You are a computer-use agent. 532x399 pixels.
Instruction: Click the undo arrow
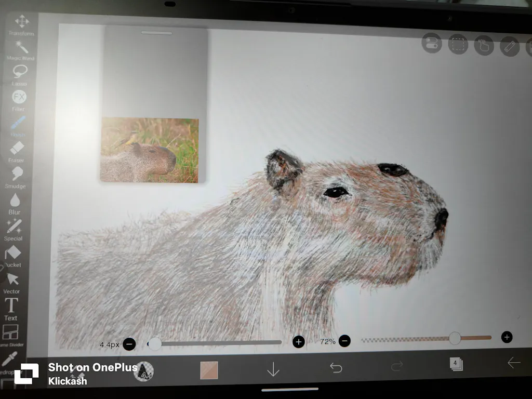(x=336, y=368)
